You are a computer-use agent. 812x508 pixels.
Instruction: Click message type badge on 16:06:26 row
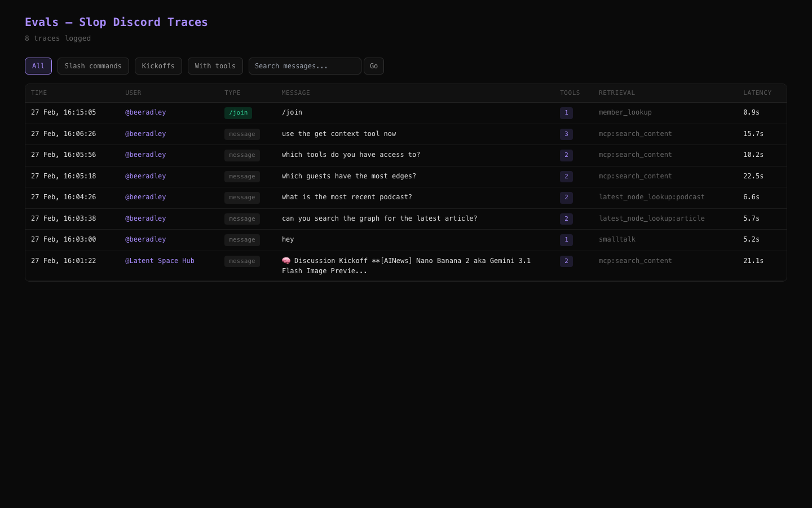tap(242, 134)
